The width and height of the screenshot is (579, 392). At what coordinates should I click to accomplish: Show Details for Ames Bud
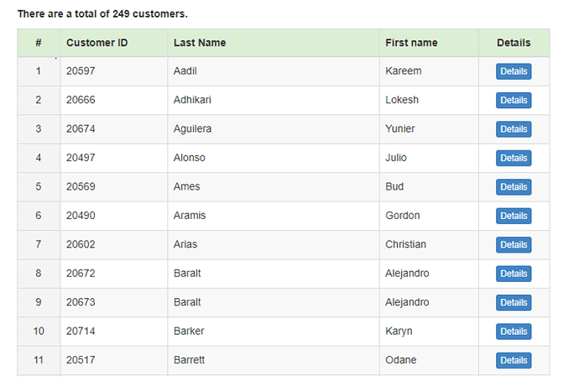[514, 187]
